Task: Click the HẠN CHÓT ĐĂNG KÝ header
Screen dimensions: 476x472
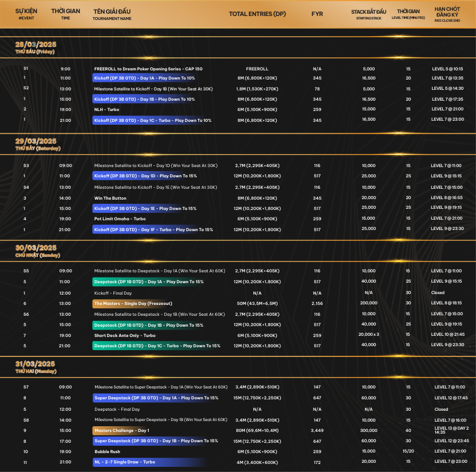Action: coord(447,14)
